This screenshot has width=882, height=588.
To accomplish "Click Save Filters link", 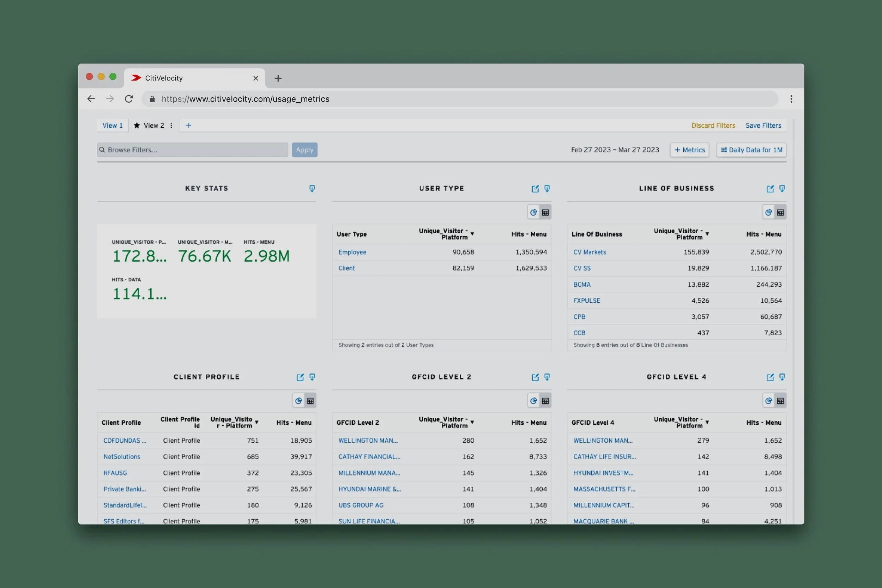I will 763,126.
